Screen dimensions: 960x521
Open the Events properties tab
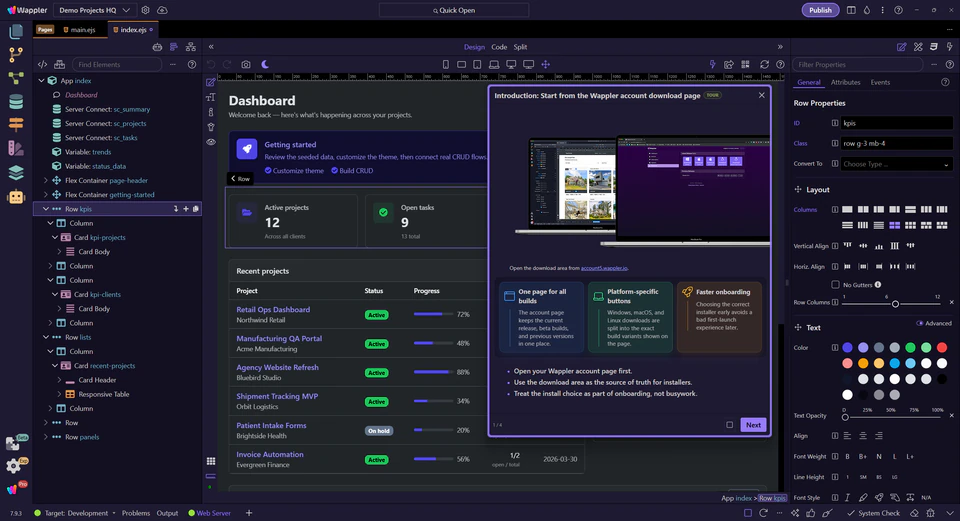pos(880,82)
